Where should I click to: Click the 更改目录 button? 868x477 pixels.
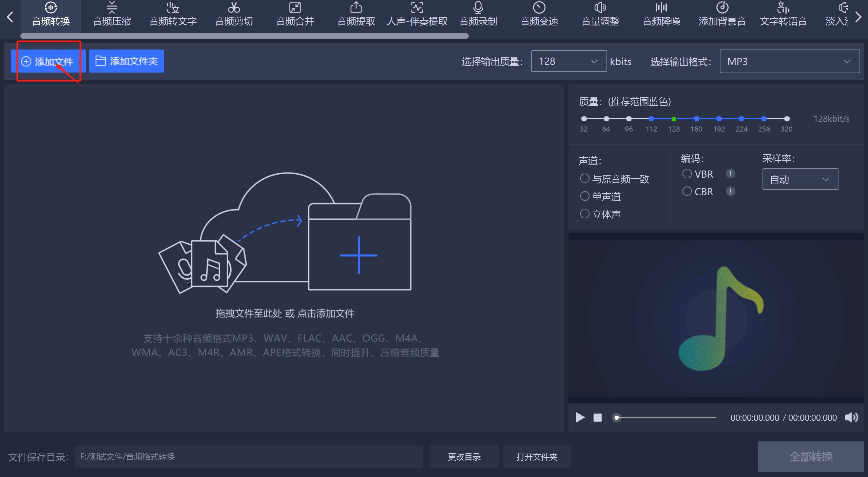pos(464,457)
